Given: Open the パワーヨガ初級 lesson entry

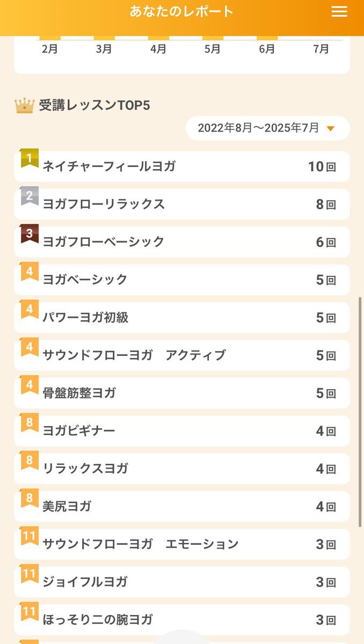Looking at the screenshot, I should pyautogui.click(x=182, y=318).
